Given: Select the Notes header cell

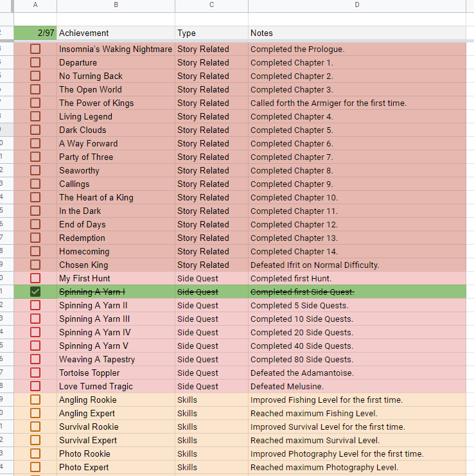Looking at the screenshot, I should pos(356,33).
